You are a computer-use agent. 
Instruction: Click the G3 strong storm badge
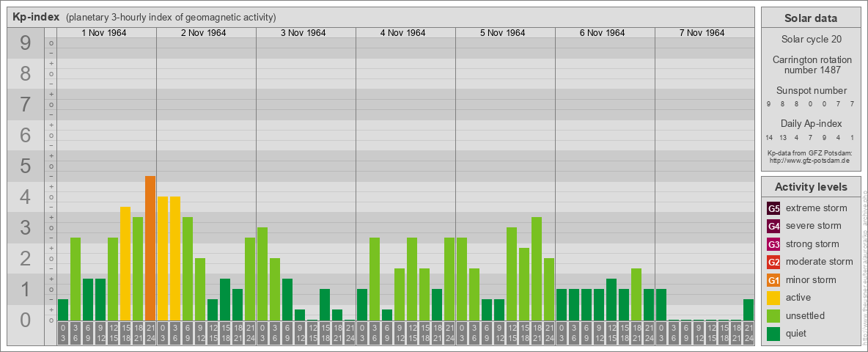pyautogui.click(x=773, y=244)
